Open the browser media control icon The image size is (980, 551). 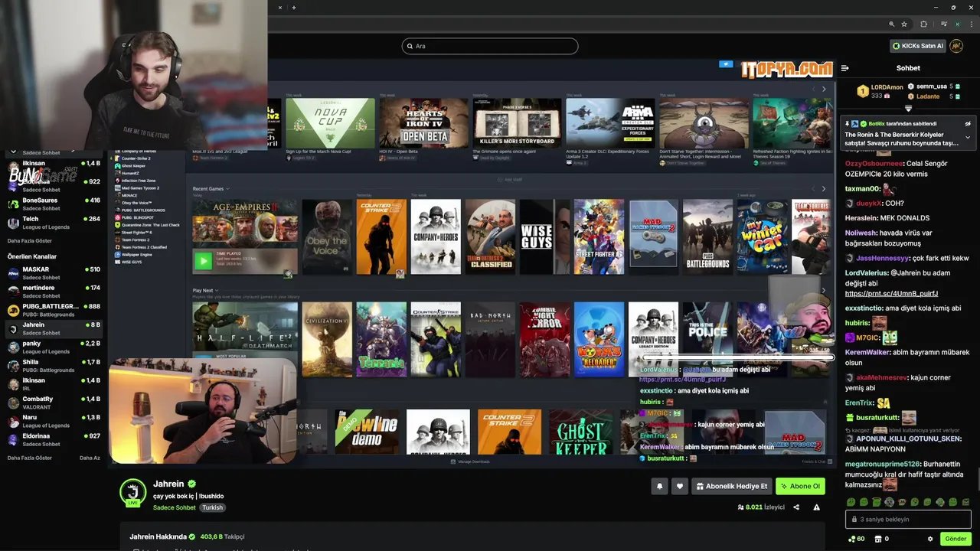pyautogui.click(x=942, y=24)
